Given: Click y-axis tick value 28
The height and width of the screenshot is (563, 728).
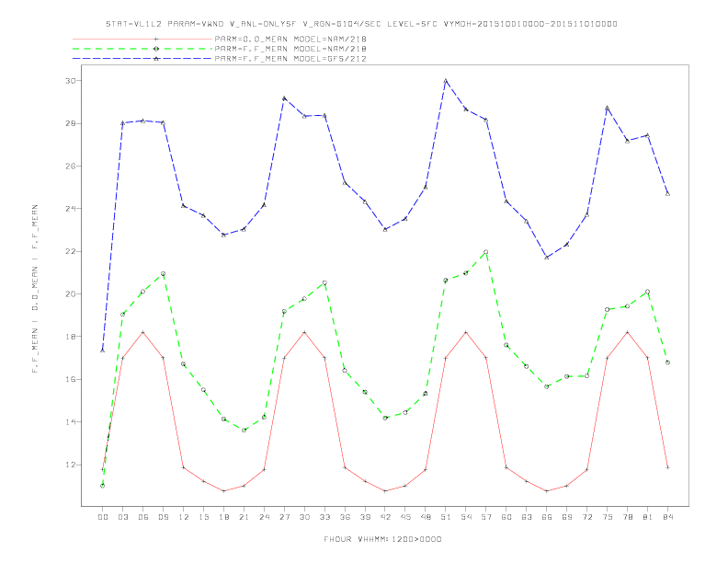Looking at the screenshot, I should point(70,123).
